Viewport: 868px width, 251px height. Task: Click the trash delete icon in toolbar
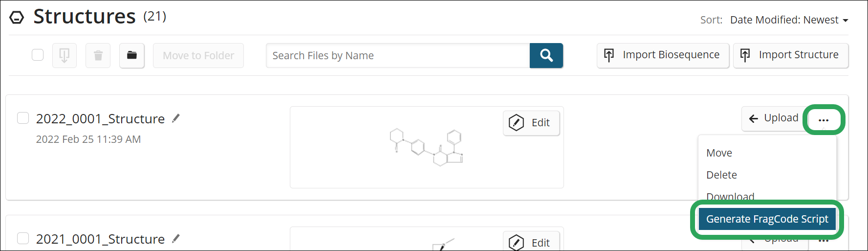click(x=98, y=55)
